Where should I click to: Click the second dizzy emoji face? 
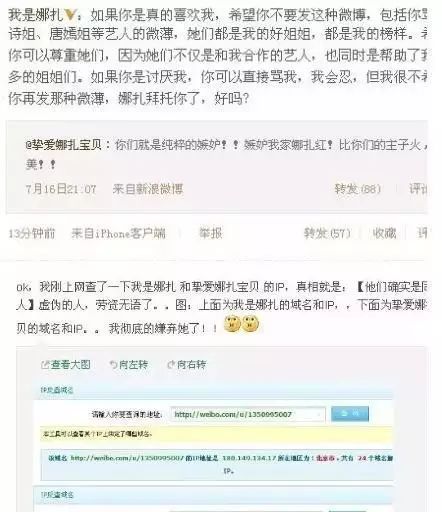250,324
